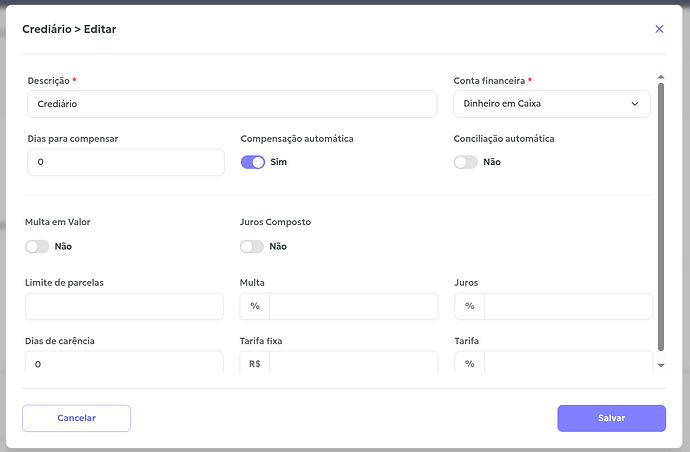Click the Multa percentage input field

353,306
